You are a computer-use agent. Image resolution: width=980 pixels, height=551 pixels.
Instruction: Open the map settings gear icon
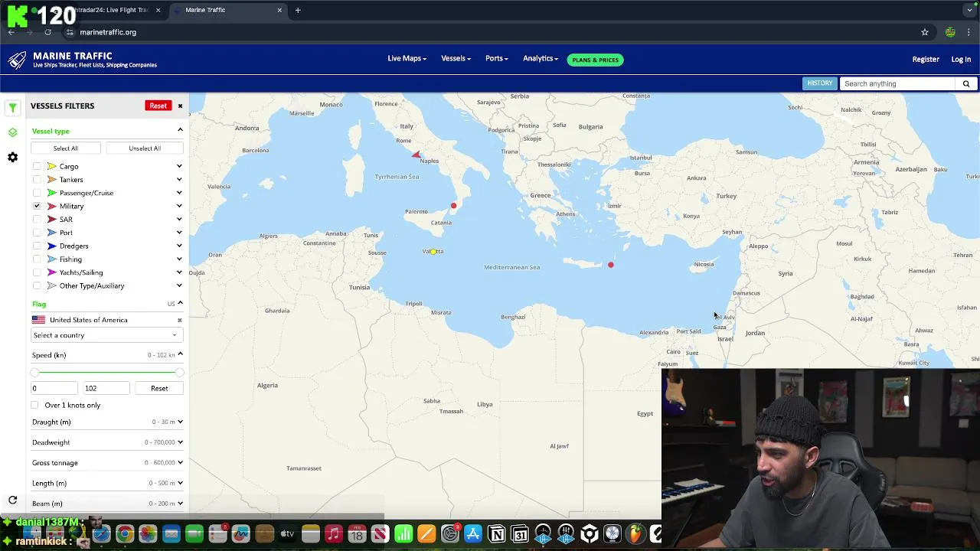[12, 157]
